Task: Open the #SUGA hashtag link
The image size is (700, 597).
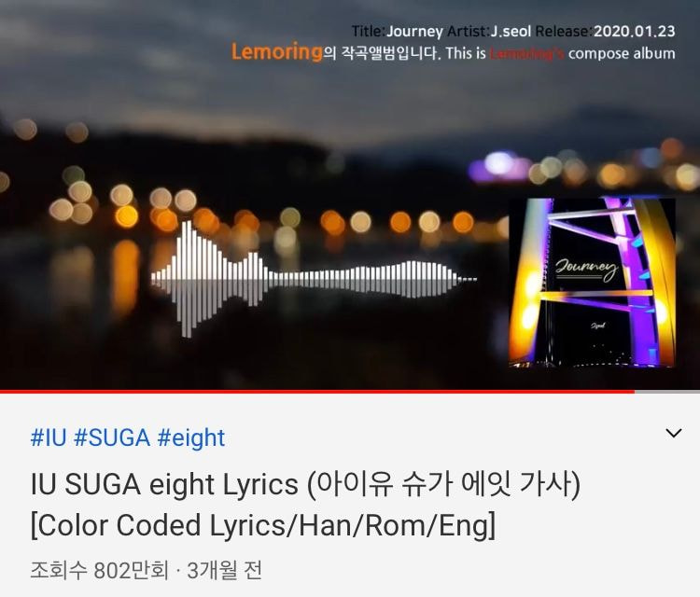Action: click(112, 437)
